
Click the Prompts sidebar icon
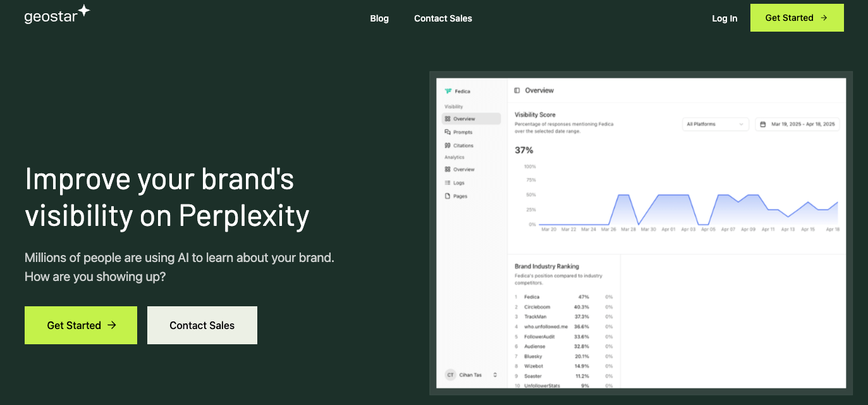click(x=448, y=132)
